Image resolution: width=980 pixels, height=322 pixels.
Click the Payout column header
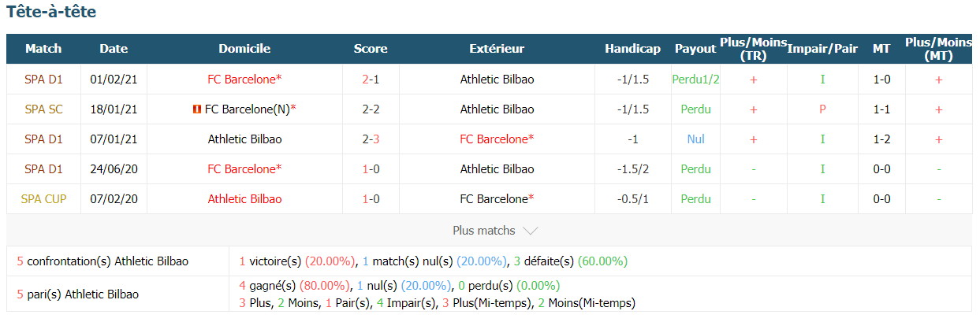695,49
